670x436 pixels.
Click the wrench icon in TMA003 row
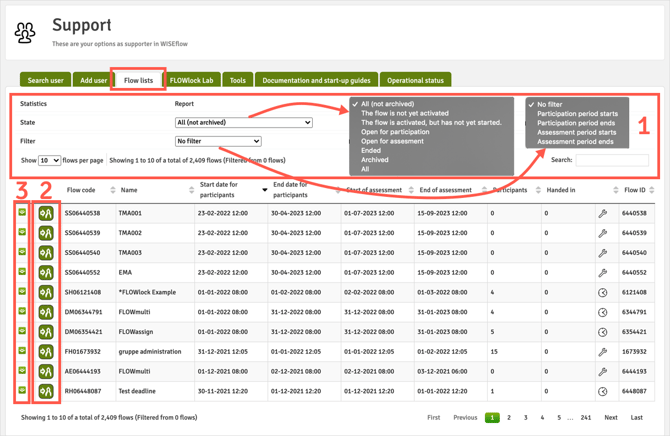pyautogui.click(x=602, y=252)
